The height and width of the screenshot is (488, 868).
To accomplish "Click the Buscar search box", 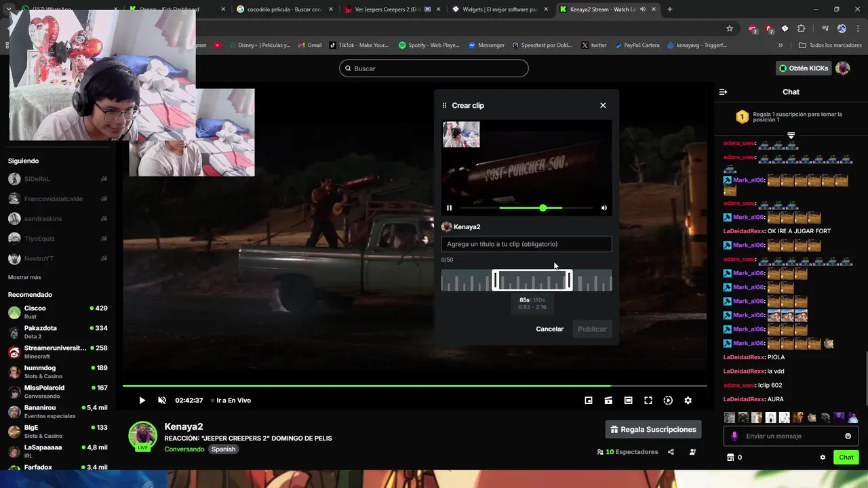I will pos(434,68).
